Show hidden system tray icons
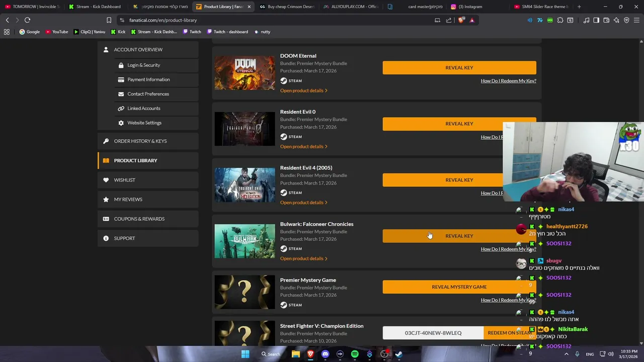This screenshot has height=362, width=644. tap(566, 354)
